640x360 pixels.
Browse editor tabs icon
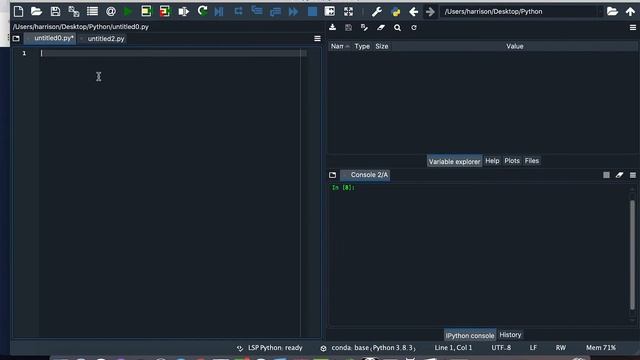[16, 38]
